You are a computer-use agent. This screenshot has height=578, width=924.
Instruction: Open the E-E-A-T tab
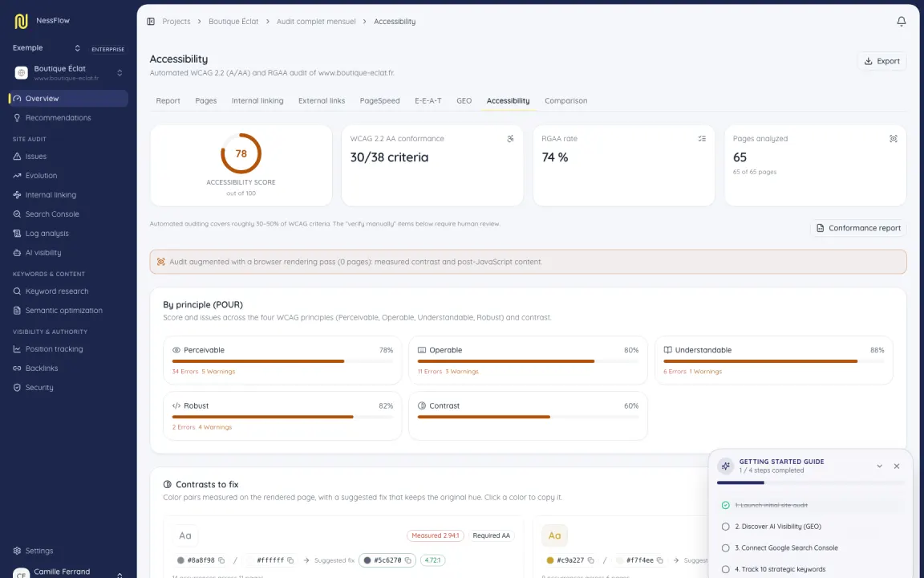428,101
